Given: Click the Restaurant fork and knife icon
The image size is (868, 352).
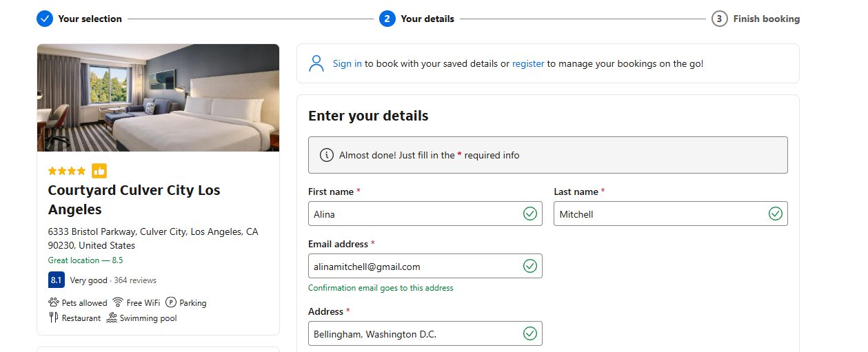Looking at the screenshot, I should pos(54,318).
